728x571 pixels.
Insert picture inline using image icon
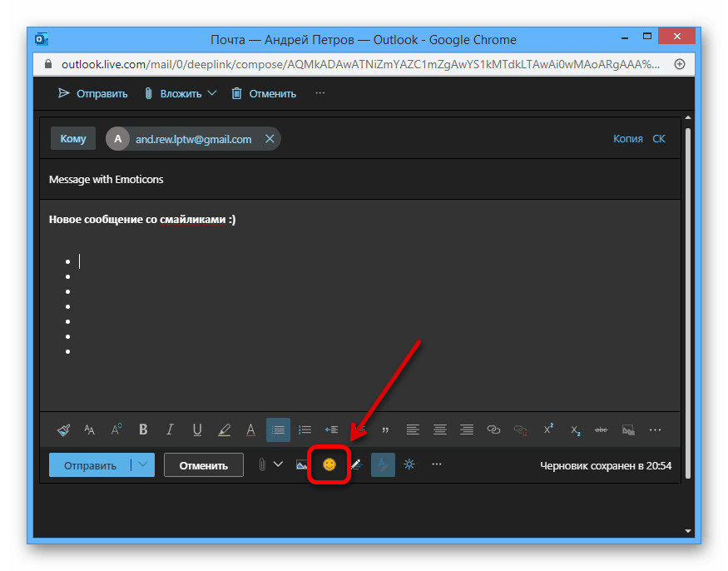coord(302,464)
